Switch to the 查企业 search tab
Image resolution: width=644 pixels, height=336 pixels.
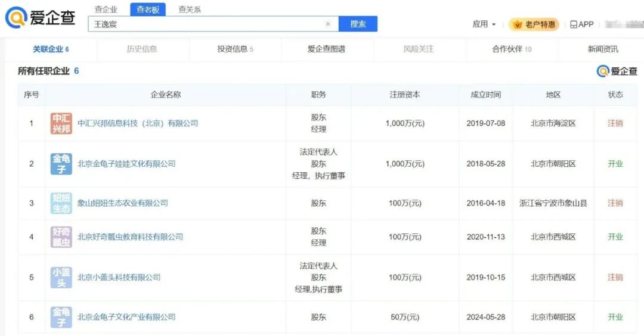tap(106, 9)
